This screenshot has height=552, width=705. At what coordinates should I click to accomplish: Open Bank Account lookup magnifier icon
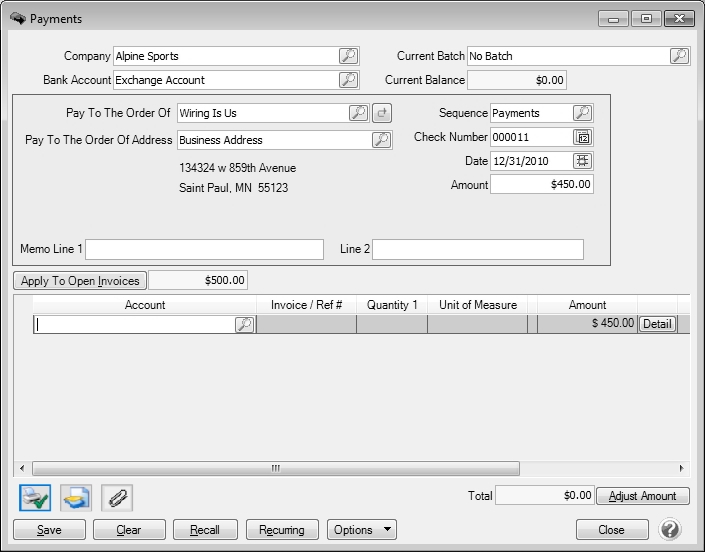348,80
